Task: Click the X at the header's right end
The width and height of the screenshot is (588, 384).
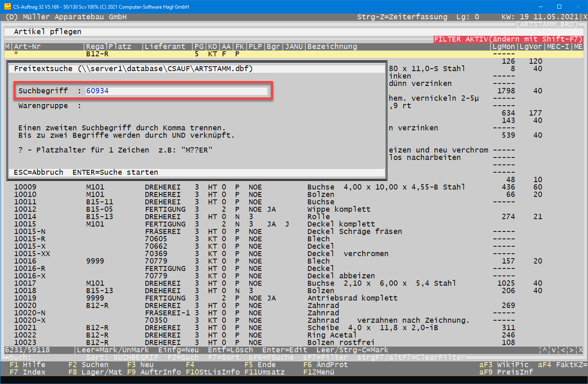Action: click(x=585, y=17)
